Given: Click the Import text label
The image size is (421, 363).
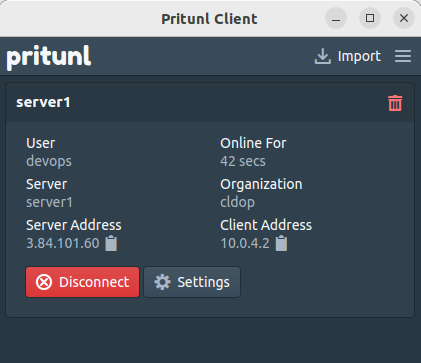Looking at the screenshot, I should click(x=359, y=56).
